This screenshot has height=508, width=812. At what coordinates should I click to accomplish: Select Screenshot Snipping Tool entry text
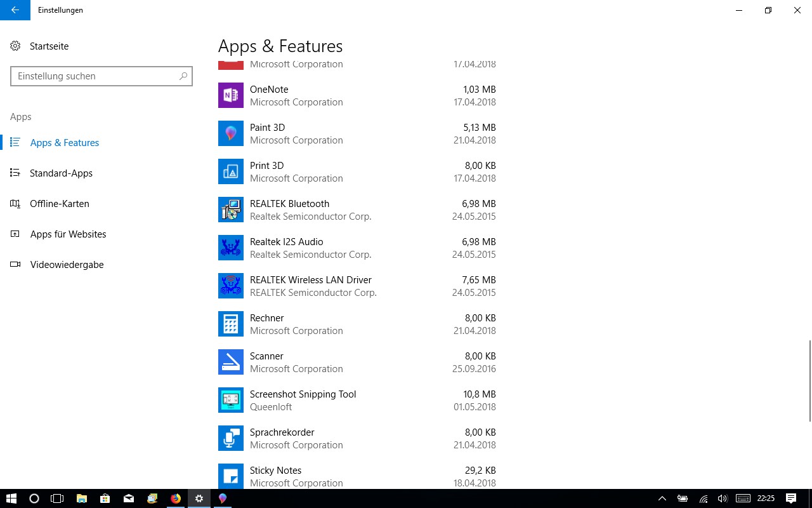pyautogui.click(x=303, y=394)
